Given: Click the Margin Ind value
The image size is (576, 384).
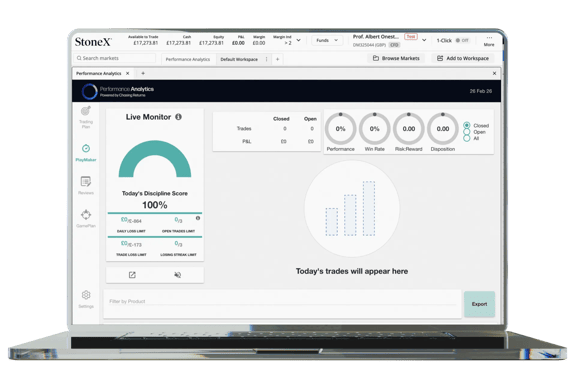Looking at the screenshot, I should [288, 43].
